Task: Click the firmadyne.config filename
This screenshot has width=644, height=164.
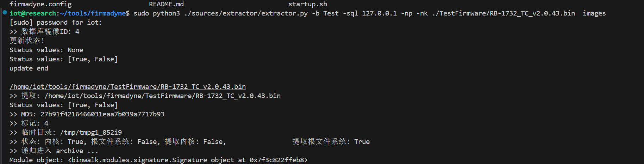Action: click(x=40, y=4)
